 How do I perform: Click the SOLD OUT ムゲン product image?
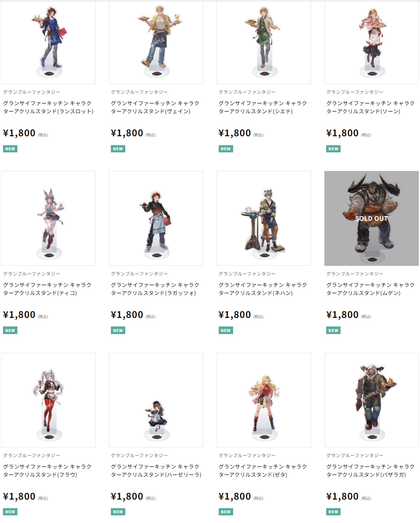click(372, 219)
